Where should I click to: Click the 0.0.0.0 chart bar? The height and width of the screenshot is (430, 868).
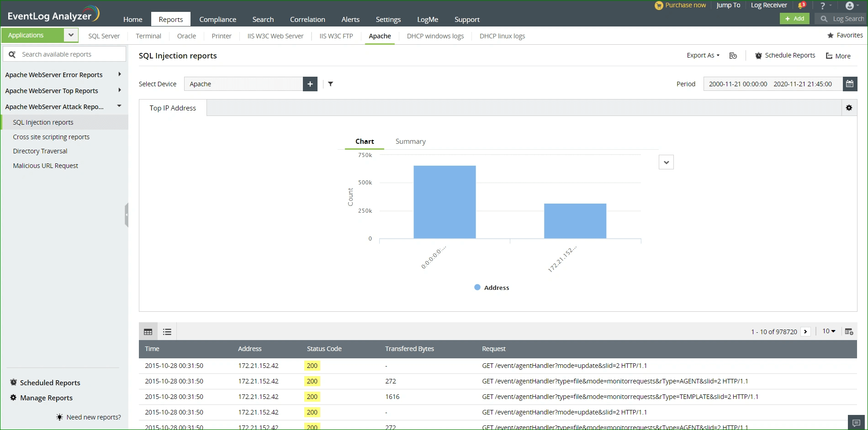click(445, 202)
